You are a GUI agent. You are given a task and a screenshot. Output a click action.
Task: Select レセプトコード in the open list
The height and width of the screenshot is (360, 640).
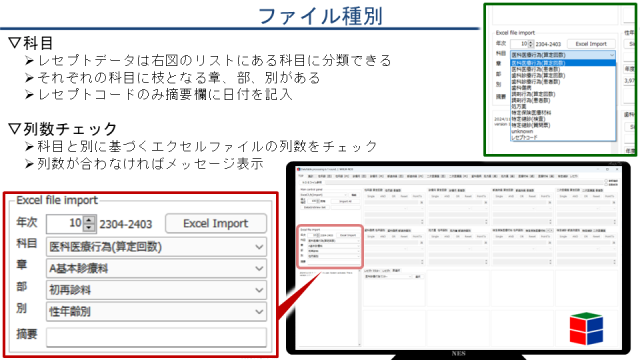click(x=524, y=138)
